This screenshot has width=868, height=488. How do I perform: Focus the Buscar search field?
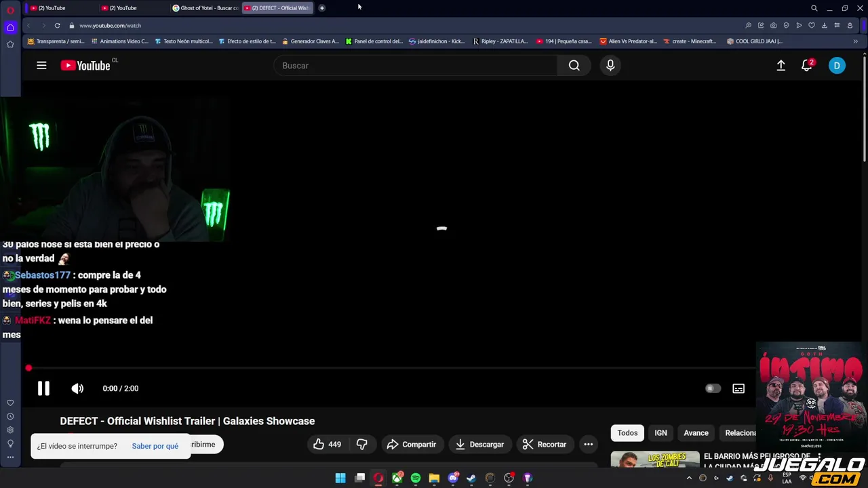tap(416, 65)
